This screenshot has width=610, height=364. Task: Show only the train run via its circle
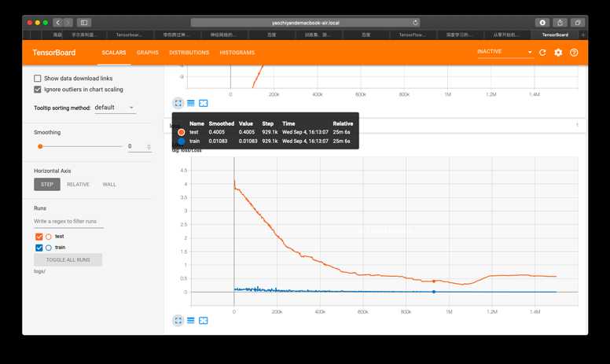click(x=49, y=248)
